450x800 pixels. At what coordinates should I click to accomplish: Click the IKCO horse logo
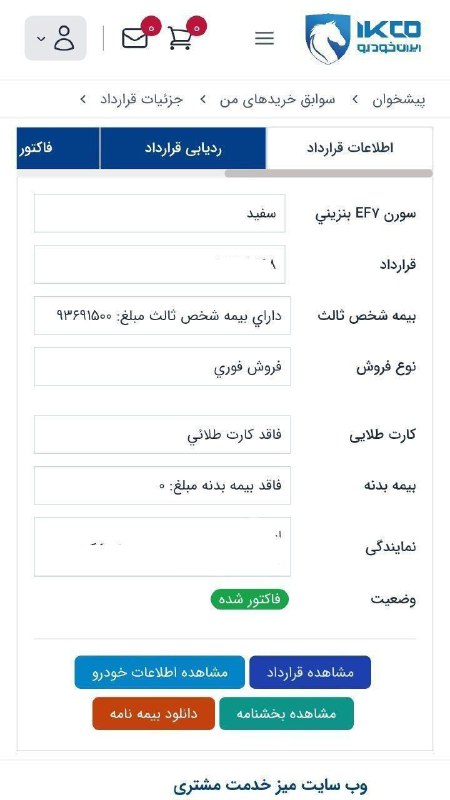pyautogui.click(x=328, y=38)
